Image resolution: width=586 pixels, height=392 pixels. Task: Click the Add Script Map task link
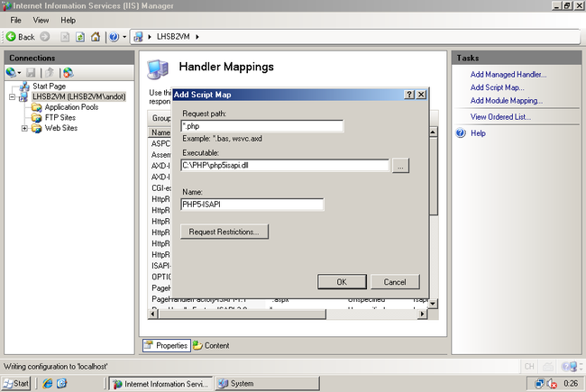[x=497, y=87]
